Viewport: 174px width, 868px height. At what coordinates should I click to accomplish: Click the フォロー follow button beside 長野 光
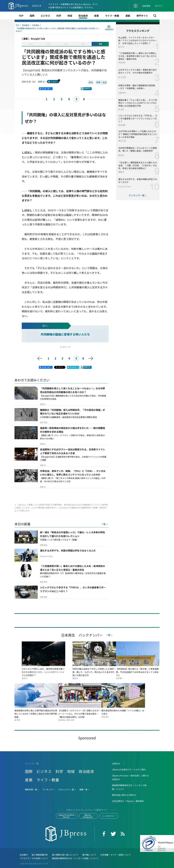(x=53, y=82)
